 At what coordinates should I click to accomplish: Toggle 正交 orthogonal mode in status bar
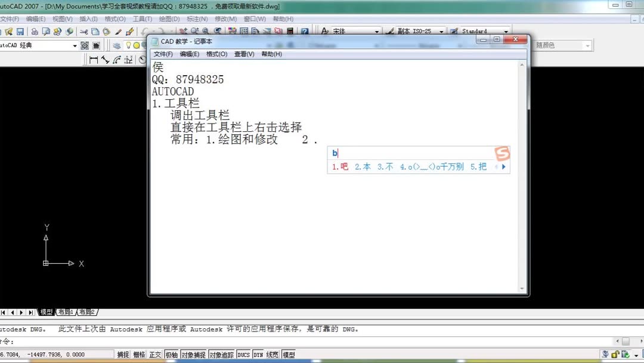pos(155,353)
